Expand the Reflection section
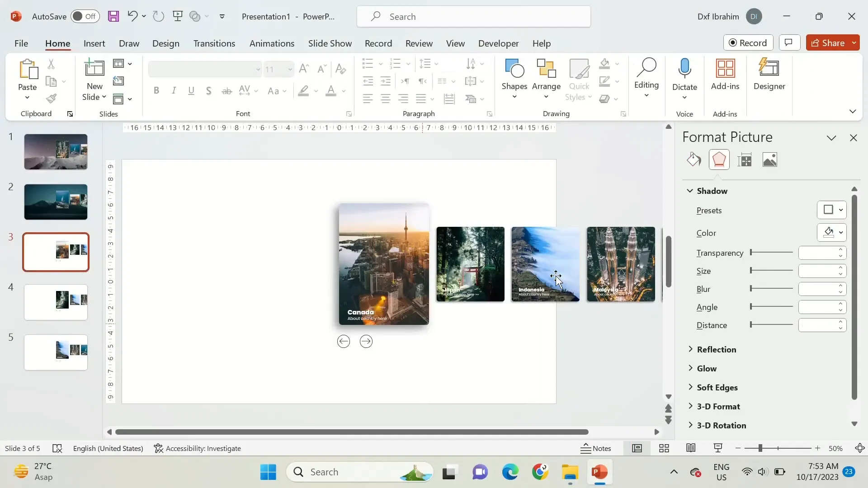Image resolution: width=868 pixels, height=488 pixels. click(x=690, y=349)
